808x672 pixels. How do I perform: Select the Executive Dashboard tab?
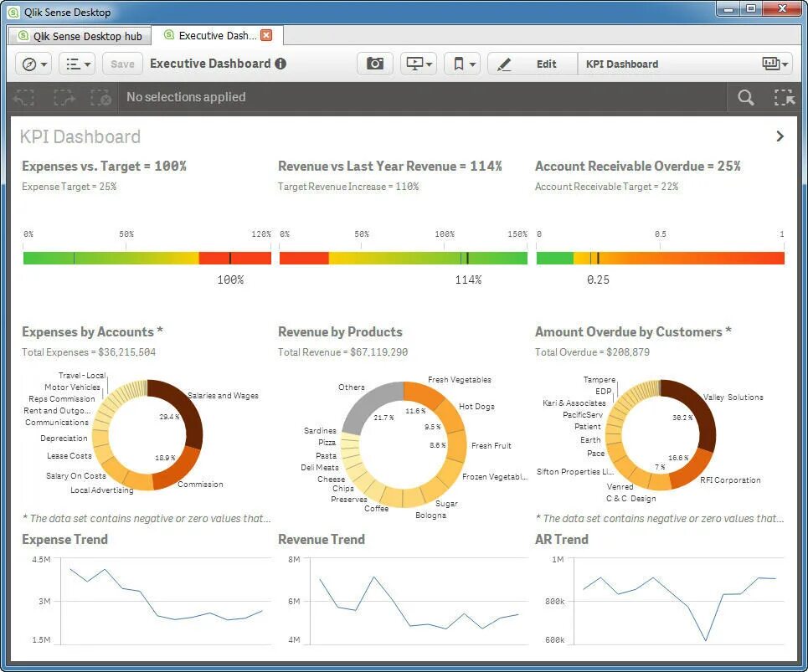point(217,35)
